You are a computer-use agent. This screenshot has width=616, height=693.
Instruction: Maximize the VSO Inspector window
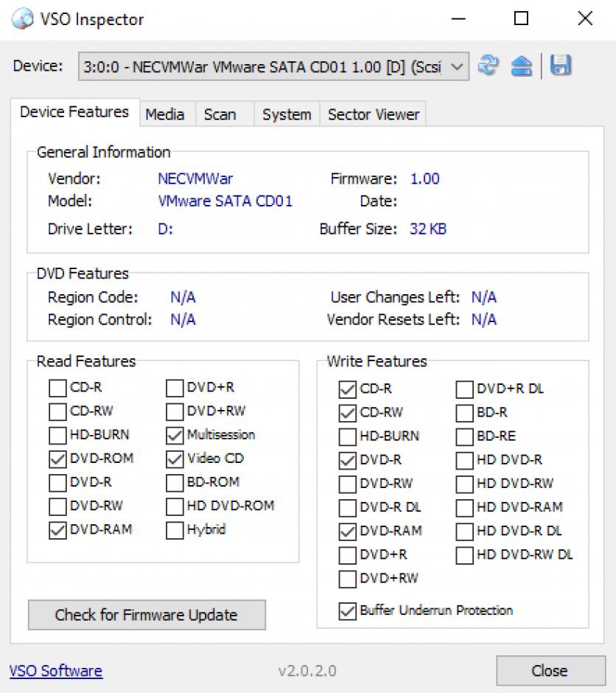point(521,18)
